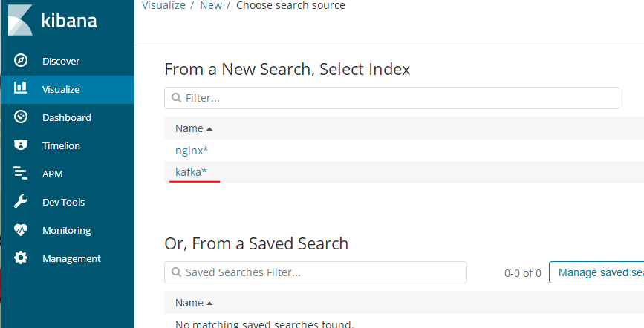Select the Visualize bar chart icon
Viewport: 644px width, 328px height.
click(21, 88)
